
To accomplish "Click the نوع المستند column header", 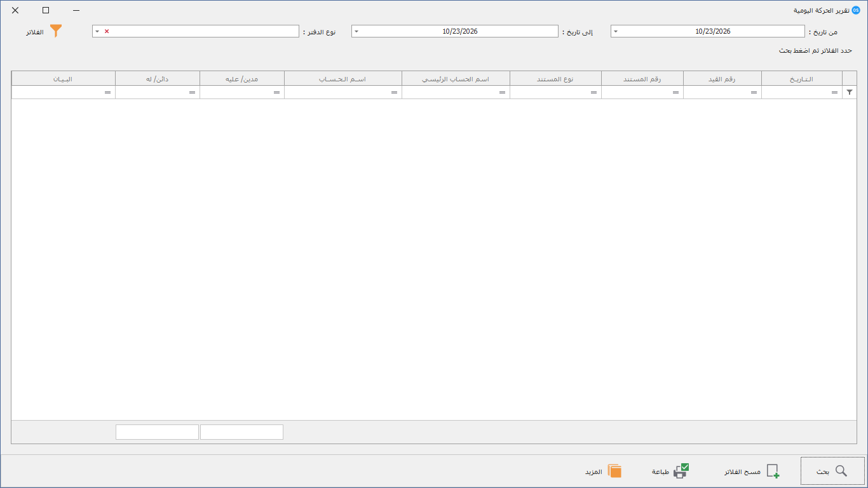I will (556, 78).
